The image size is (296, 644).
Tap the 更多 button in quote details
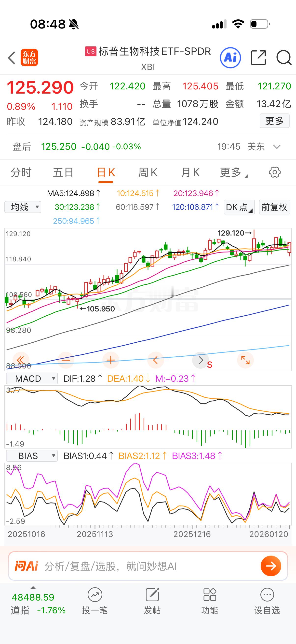274,121
